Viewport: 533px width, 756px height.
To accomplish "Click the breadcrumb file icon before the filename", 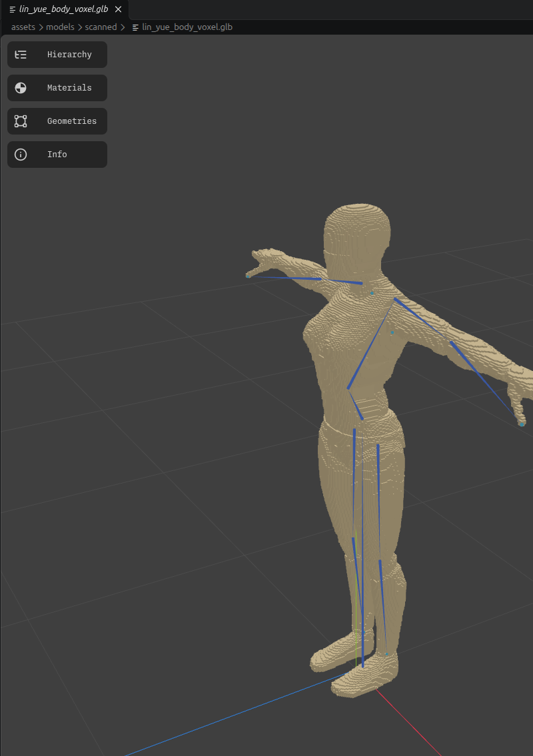I will click(x=135, y=27).
